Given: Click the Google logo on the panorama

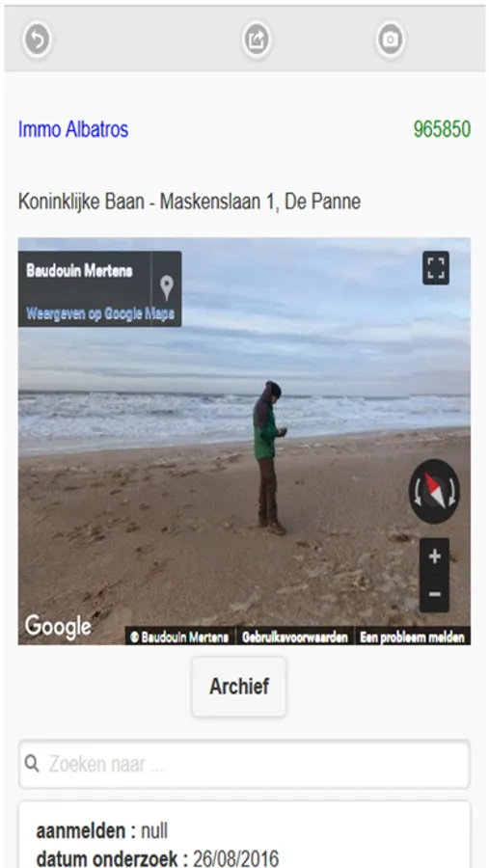Looking at the screenshot, I should (58, 627).
